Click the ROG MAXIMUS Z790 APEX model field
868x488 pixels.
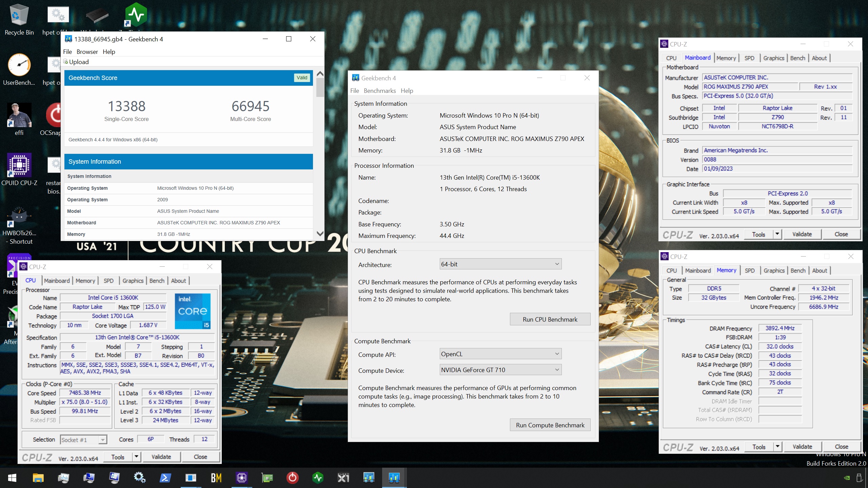(750, 87)
